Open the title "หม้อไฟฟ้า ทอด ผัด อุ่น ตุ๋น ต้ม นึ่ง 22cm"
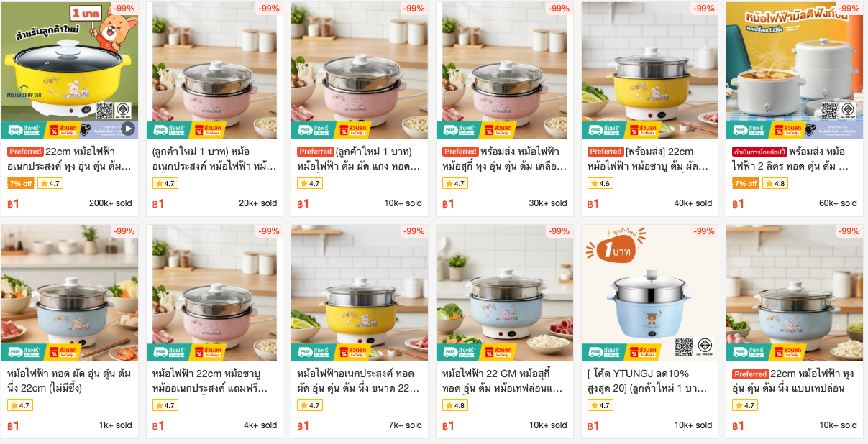This screenshot has width=868, height=444. coord(70,381)
